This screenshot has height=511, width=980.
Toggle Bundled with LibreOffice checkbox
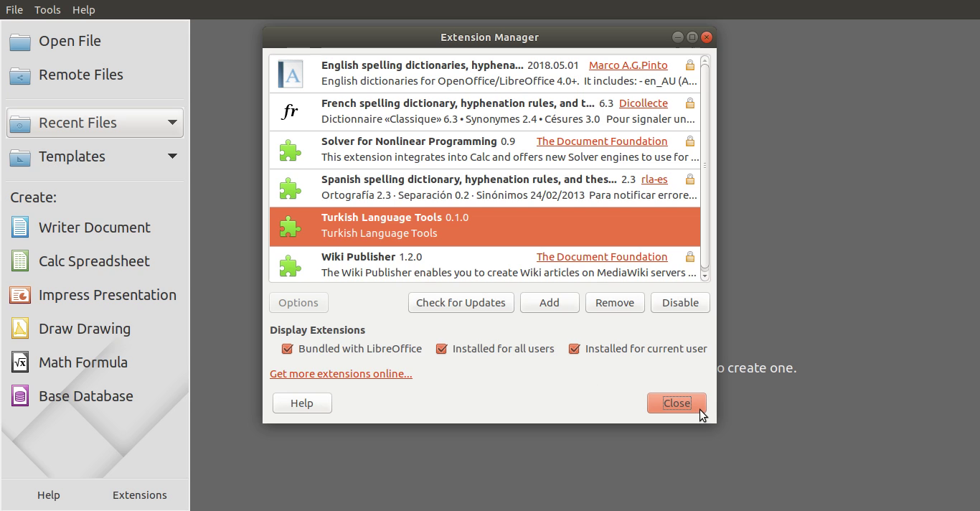point(288,349)
